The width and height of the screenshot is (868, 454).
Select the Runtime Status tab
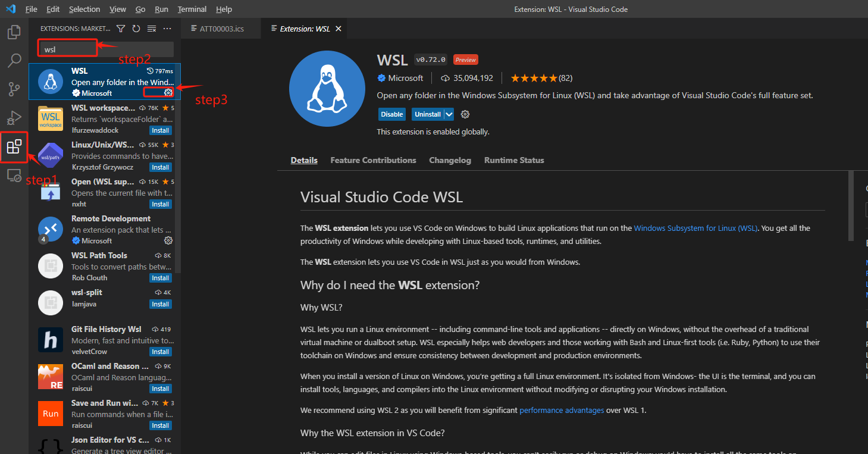(514, 159)
